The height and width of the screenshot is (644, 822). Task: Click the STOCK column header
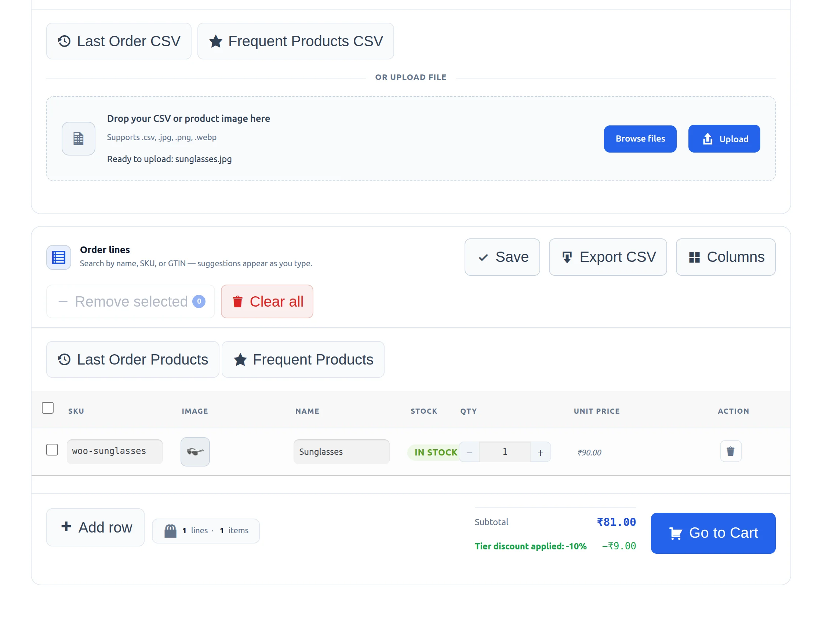tap(423, 411)
